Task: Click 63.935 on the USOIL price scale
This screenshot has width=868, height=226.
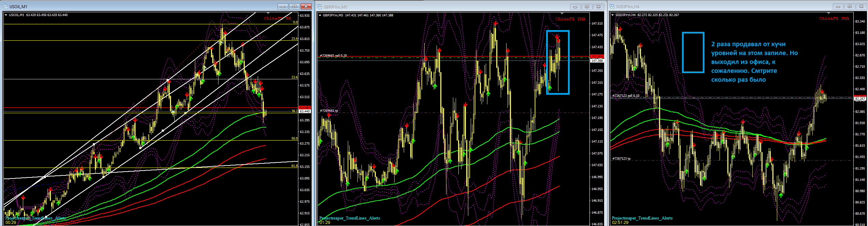Action: 305,15
